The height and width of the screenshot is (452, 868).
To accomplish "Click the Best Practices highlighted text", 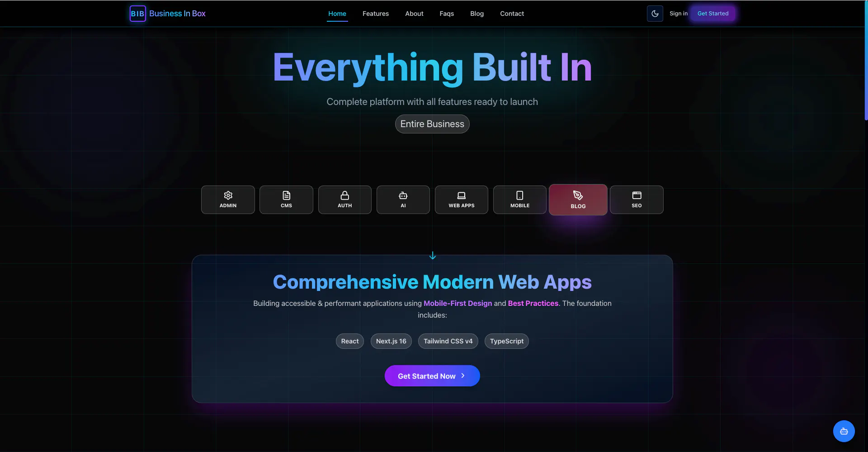I will pos(533,303).
